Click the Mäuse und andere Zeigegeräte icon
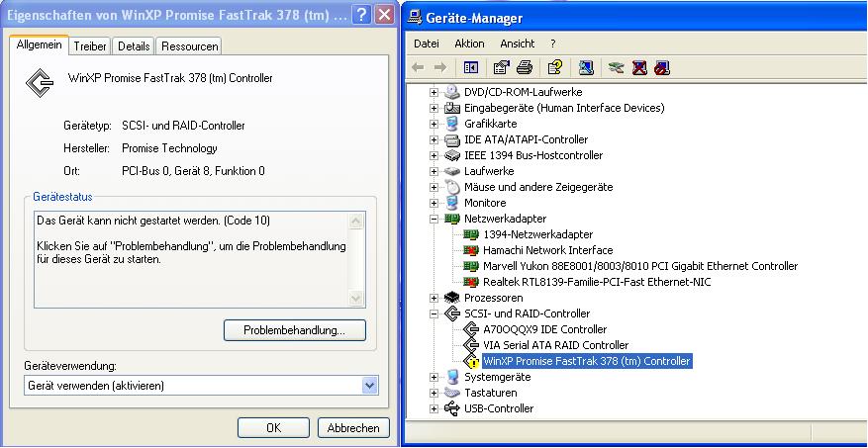 click(452, 187)
